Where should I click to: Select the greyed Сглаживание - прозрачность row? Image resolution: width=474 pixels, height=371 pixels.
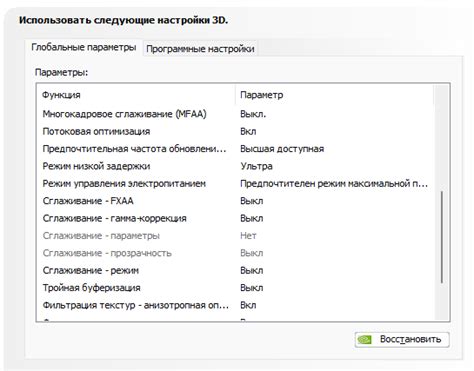pos(235,253)
